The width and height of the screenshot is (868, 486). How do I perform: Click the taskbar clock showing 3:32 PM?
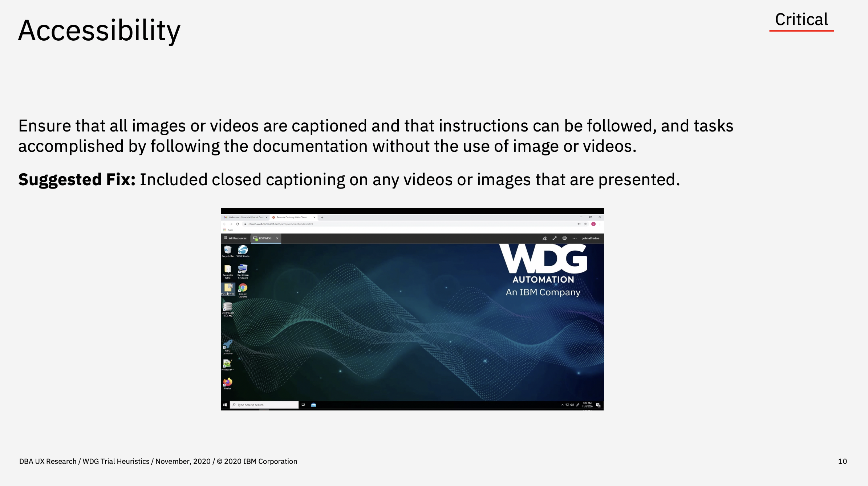pos(587,405)
